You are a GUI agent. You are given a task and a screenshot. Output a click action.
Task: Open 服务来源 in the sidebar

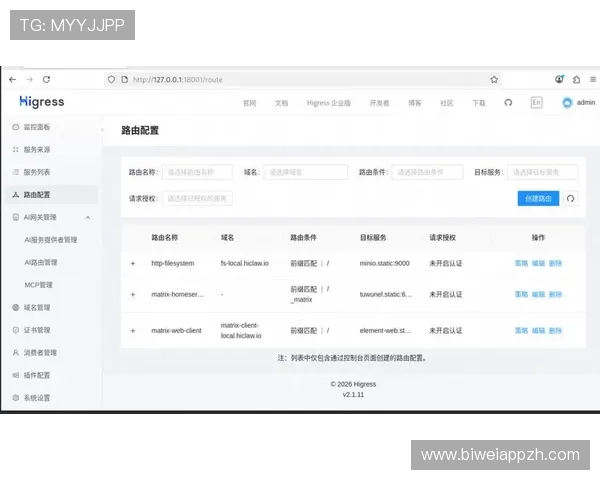52,150
